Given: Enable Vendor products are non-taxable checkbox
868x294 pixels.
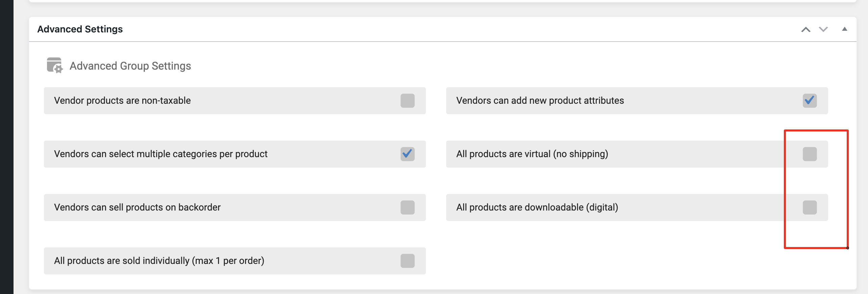Looking at the screenshot, I should coord(408,101).
